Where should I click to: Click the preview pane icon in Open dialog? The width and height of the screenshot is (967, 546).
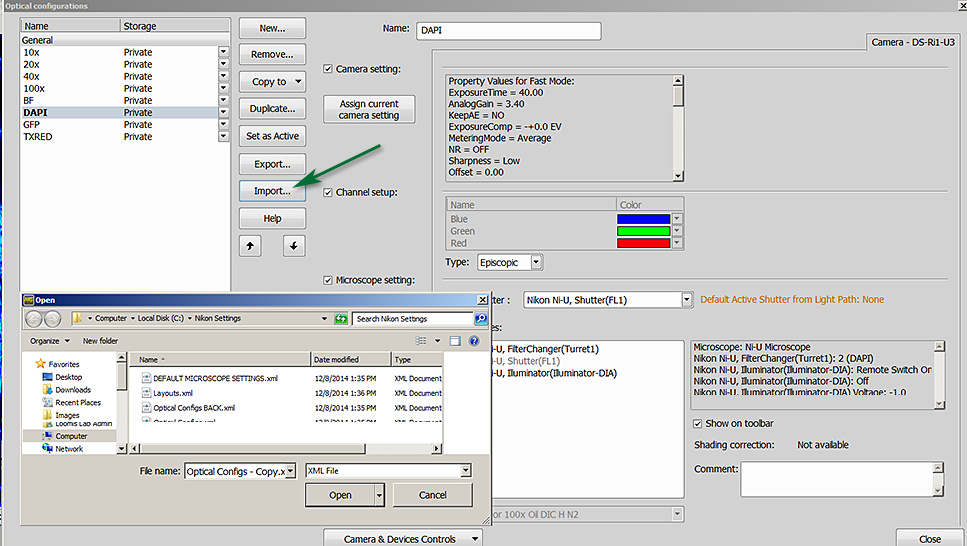tap(456, 341)
